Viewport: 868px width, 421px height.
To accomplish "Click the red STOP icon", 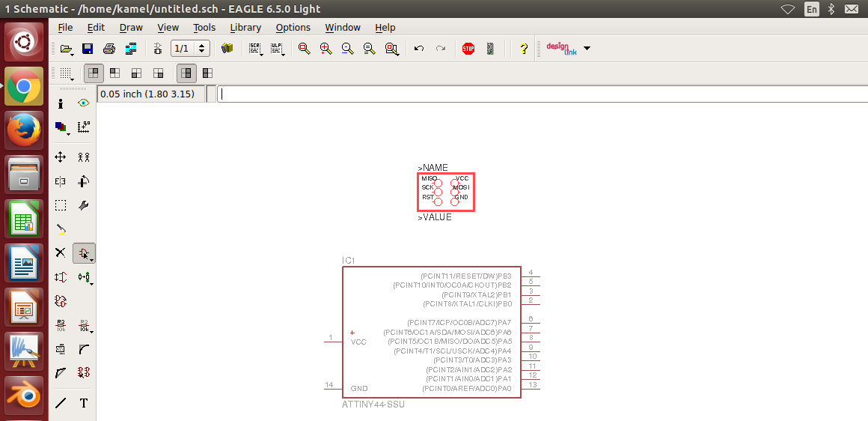I will click(x=468, y=49).
